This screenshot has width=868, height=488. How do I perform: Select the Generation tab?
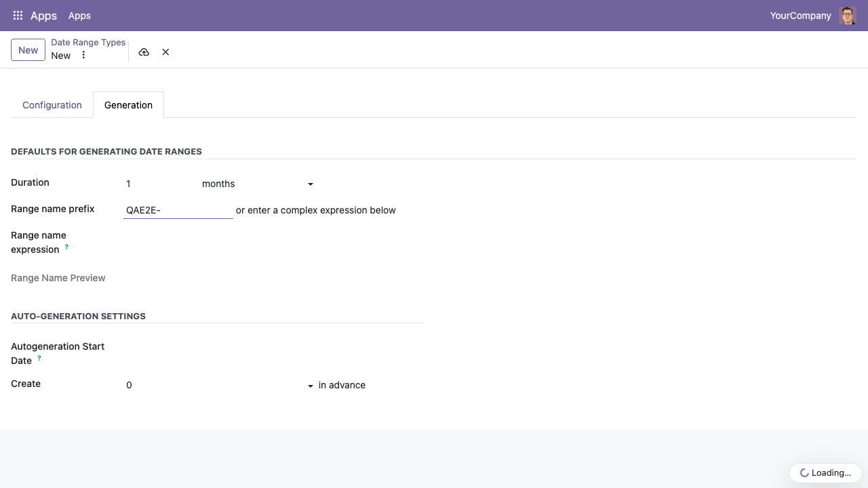[128, 105]
